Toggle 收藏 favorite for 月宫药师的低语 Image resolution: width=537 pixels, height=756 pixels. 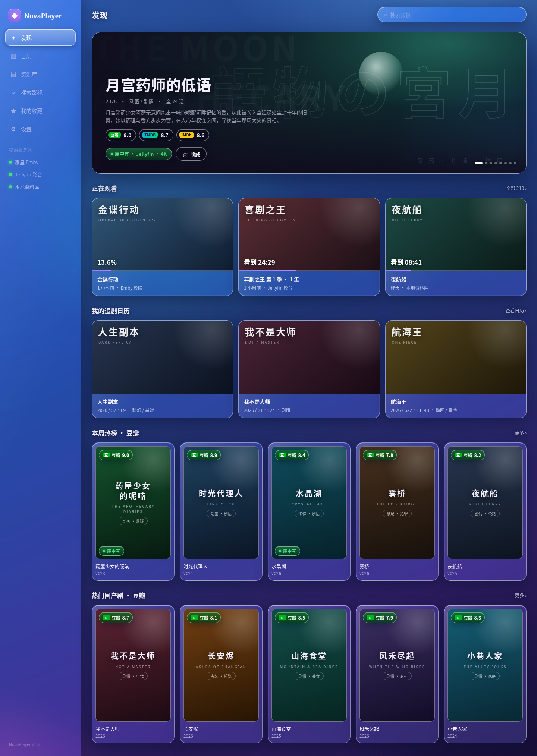click(x=191, y=154)
